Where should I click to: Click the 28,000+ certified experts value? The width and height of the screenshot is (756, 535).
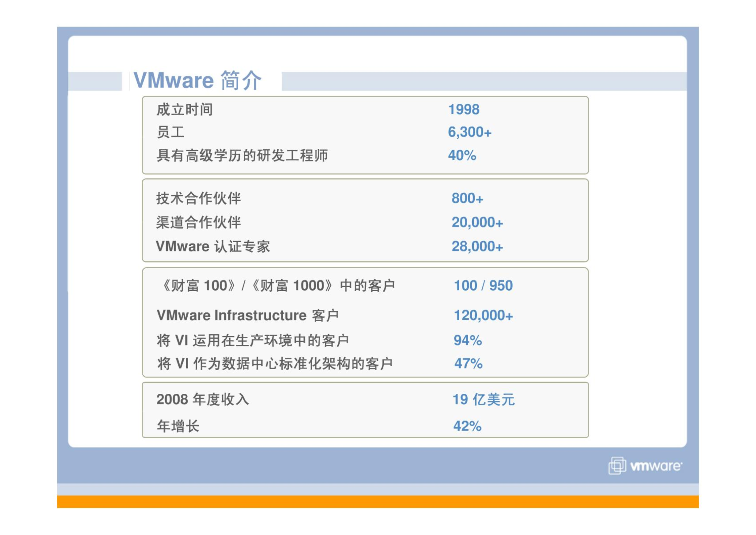pyautogui.click(x=477, y=246)
